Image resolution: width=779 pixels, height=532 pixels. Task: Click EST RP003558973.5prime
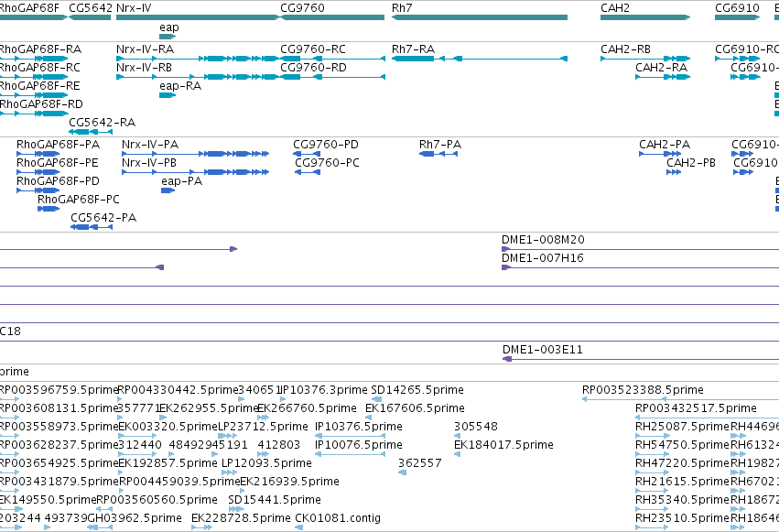(x=59, y=427)
